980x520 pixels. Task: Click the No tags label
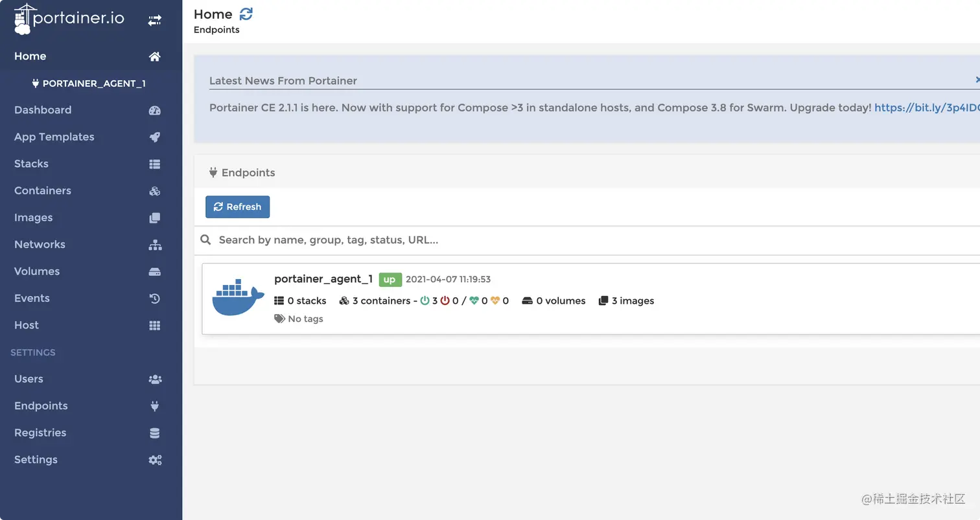tap(299, 319)
